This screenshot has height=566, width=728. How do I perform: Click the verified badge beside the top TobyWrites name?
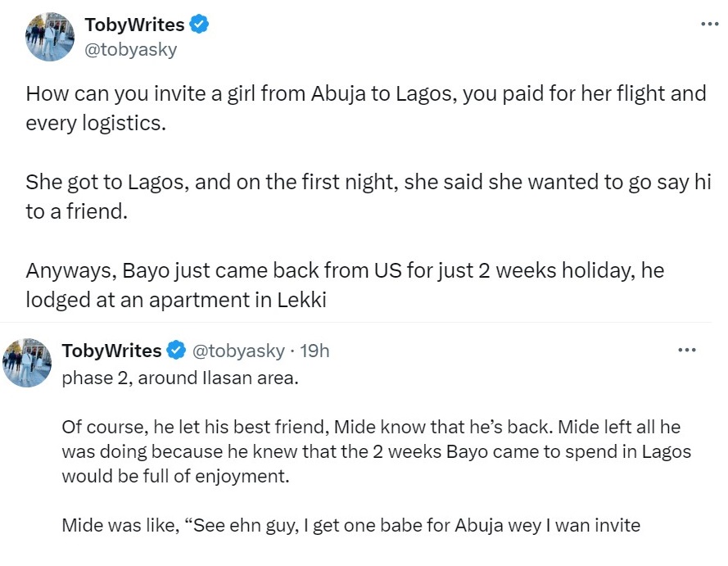(199, 25)
